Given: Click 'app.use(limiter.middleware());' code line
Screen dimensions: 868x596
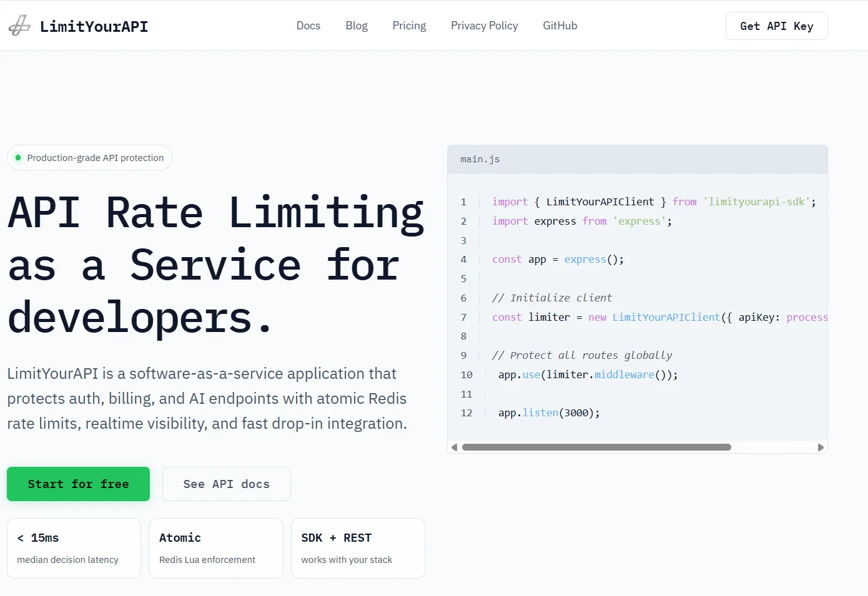Looking at the screenshot, I should pyautogui.click(x=588, y=374).
